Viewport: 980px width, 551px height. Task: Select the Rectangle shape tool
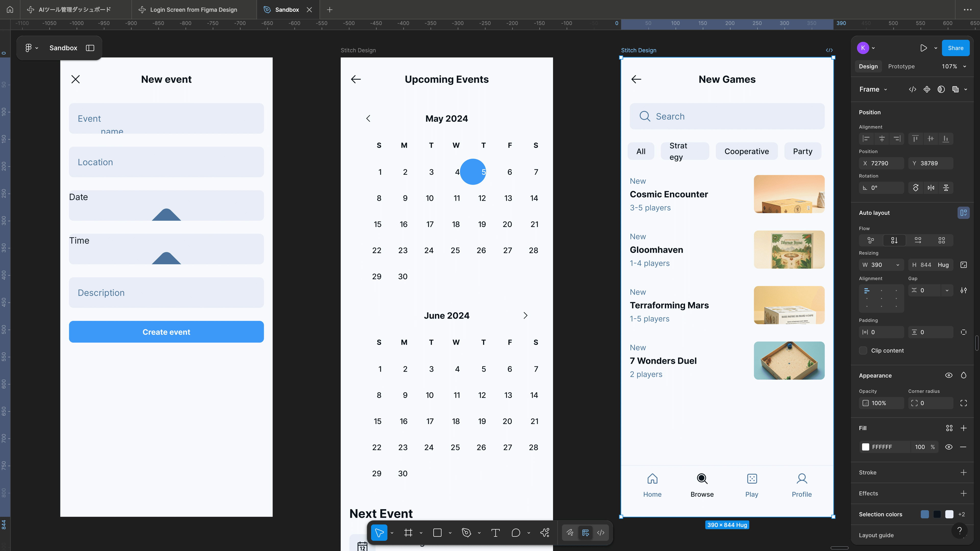pyautogui.click(x=437, y=533)
